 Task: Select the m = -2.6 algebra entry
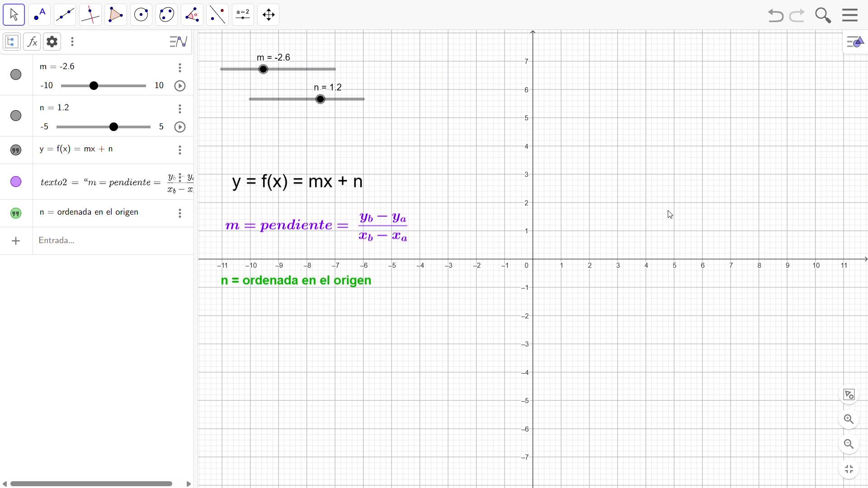pyautogui.click(x=57, y=67)
